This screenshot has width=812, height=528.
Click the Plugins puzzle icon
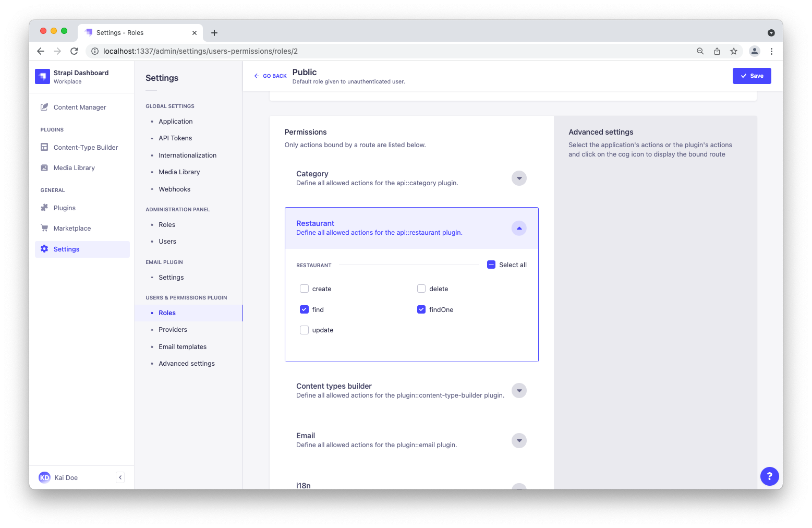click(x=45, y=208)
